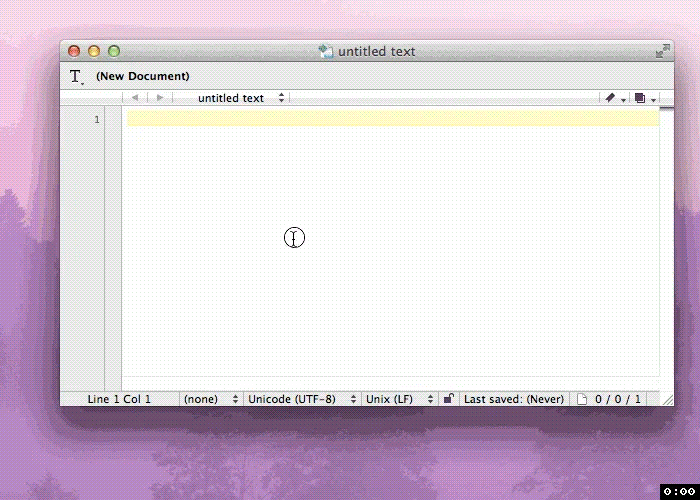Open the marker pencil menu

pos(615,98)
